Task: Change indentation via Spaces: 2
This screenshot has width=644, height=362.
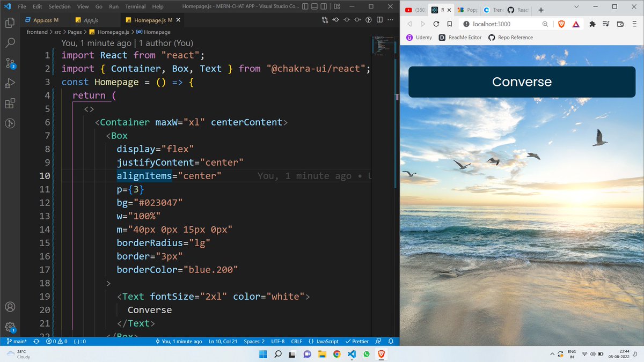Action: click(254, 341)
